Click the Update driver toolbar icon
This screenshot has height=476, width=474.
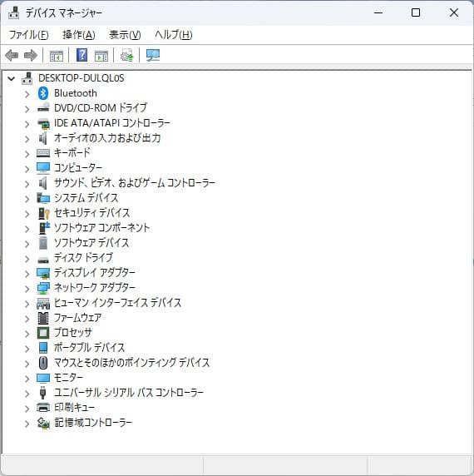pos(126,56)
